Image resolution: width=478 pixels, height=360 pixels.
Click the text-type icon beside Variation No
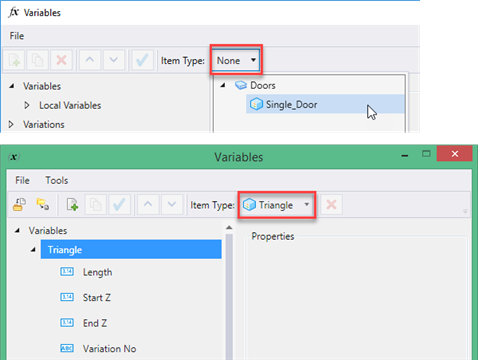[x=67, y=348]
